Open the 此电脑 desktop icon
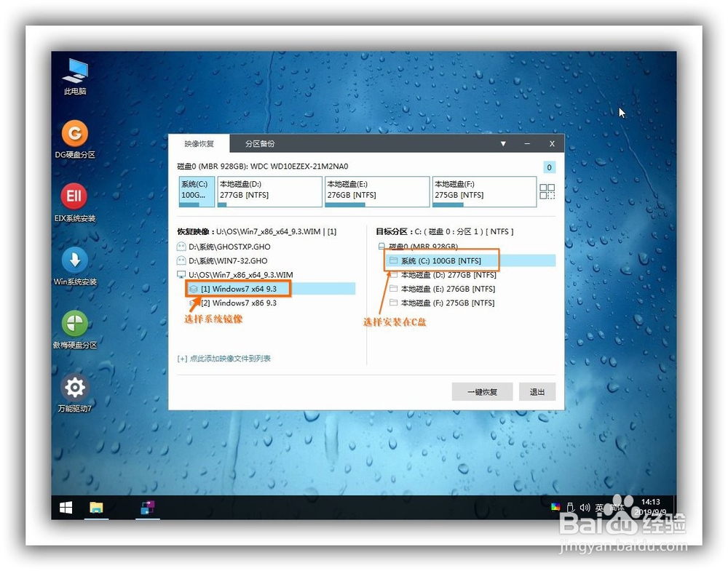The height and width of the screenshot is (571, 728). click(75, 76)
